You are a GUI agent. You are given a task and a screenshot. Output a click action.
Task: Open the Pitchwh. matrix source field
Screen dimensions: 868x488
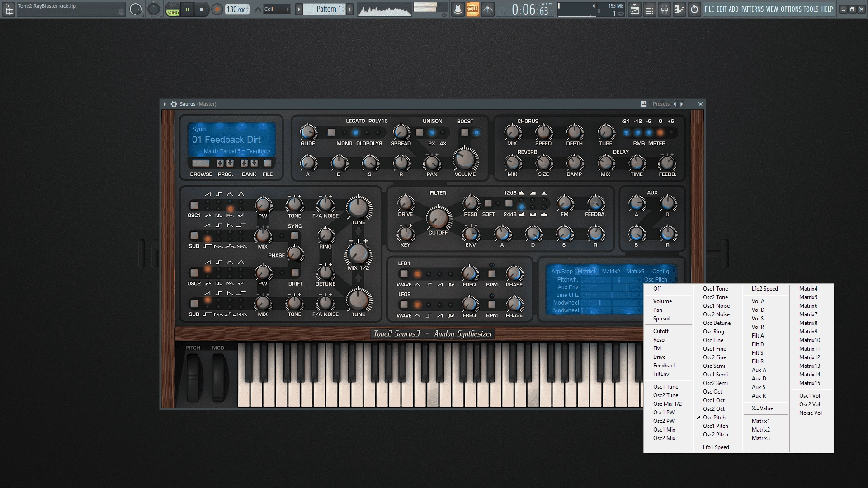pyautogui.click(x=567, y=280)
